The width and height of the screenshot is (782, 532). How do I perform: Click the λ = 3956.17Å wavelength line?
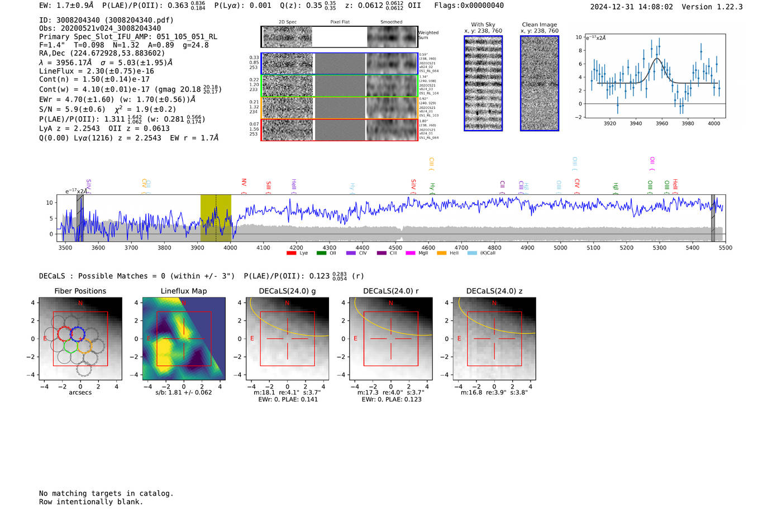point(106,63)
